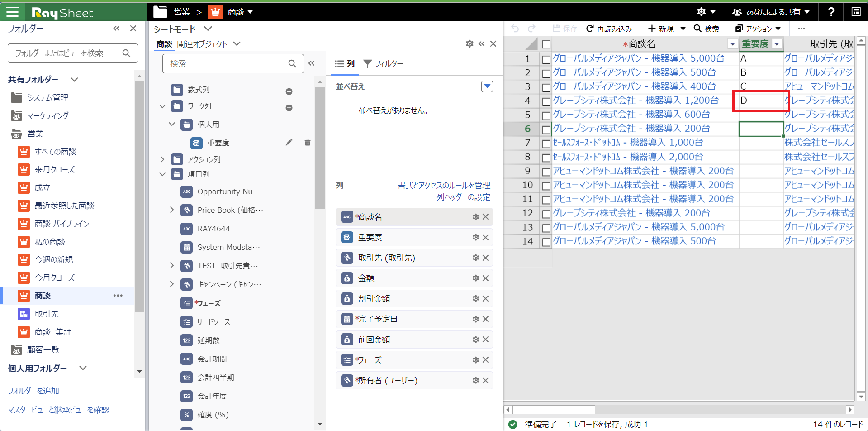Add a new work column with plus icon
Viewport: 868px width, 431px height.
pyautogui.click(x=289, y=108)
